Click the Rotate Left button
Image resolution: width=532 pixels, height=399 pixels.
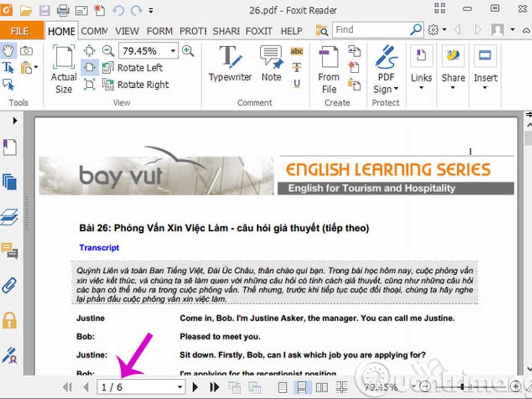[134, 68]
